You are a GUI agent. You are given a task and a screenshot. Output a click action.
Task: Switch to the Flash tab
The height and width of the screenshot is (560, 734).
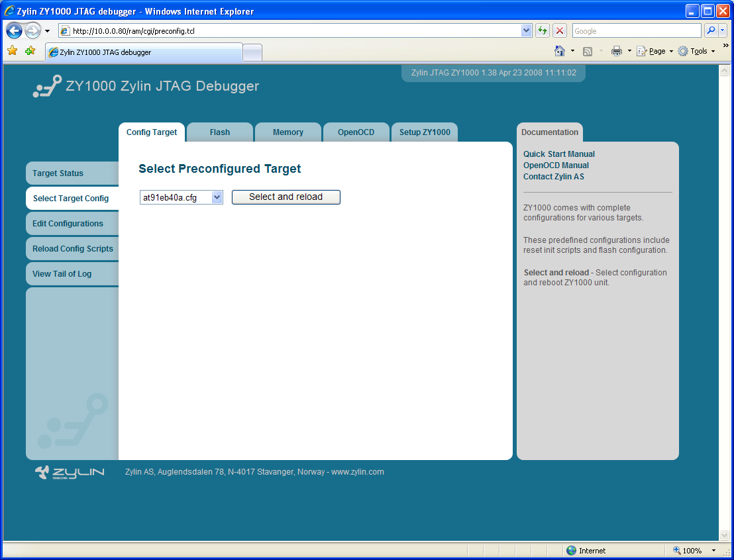point(220,132)
